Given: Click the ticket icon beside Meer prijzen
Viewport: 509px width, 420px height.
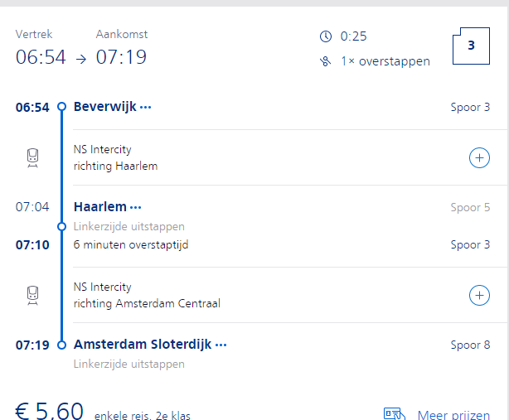Looking at the screenshot, I should point(394,413).
